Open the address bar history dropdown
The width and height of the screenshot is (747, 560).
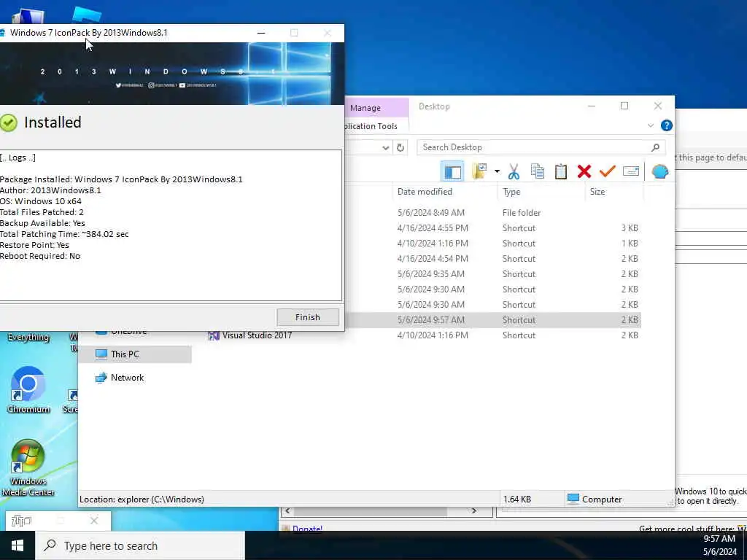pos(385,147)
